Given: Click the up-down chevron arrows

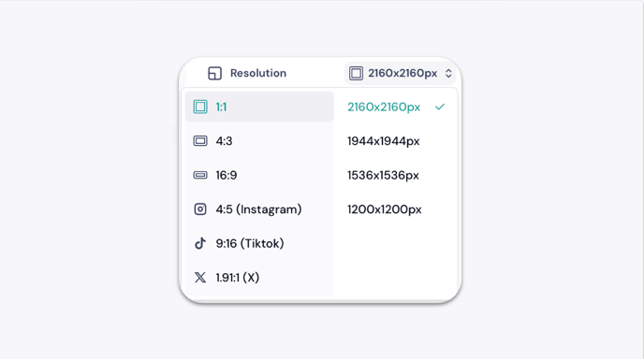Looking at the screenshot, I should point(448,74).
